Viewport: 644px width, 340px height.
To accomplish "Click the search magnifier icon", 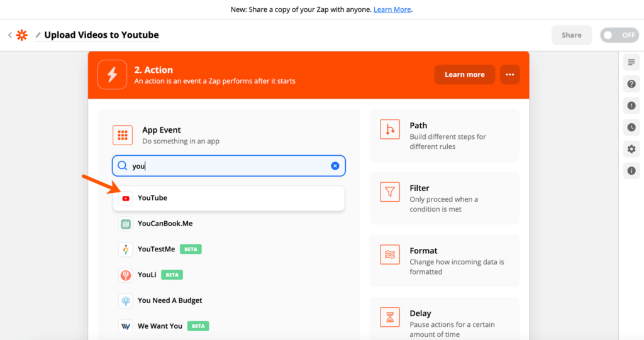I will [x=123, y=165].
